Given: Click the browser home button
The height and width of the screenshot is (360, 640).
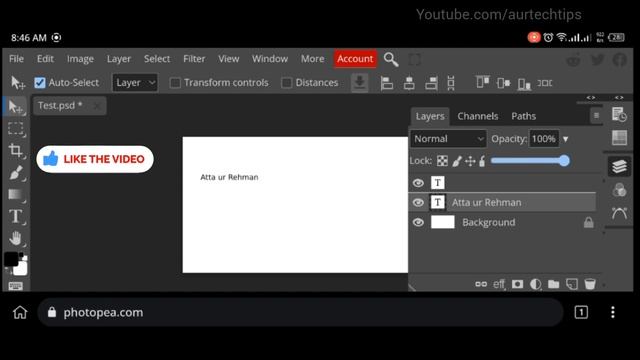Looking at the screenshot, I should [x=20, y=312].
